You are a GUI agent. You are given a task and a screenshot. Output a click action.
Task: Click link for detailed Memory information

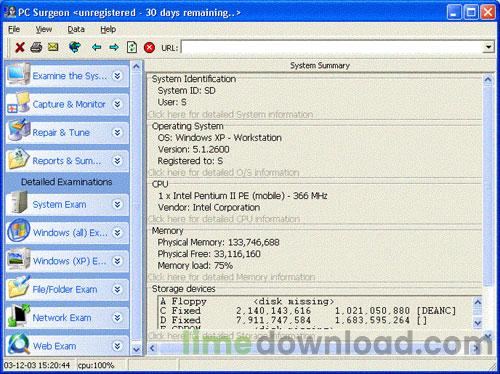click(231, 277)
